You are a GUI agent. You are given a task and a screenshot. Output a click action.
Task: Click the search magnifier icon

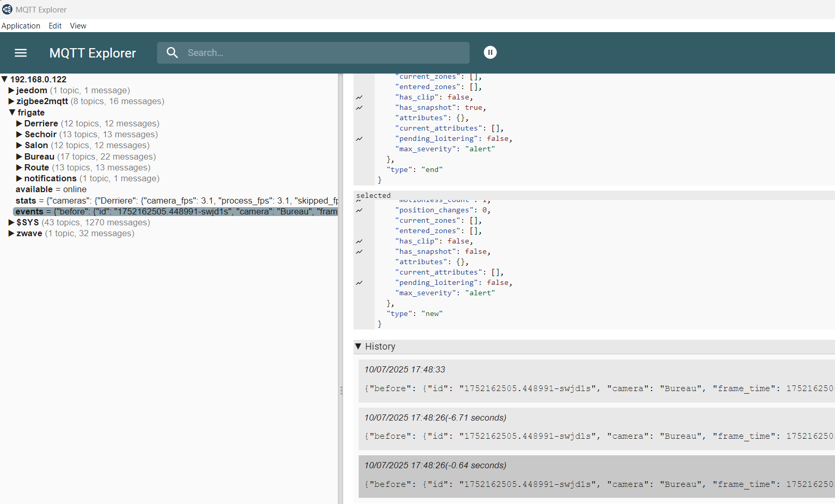pos(172,53)
